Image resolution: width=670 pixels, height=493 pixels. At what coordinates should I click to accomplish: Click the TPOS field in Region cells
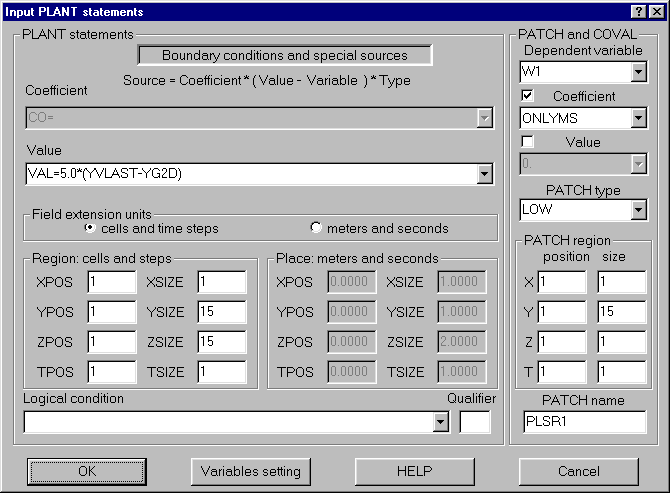pos(112,372)
